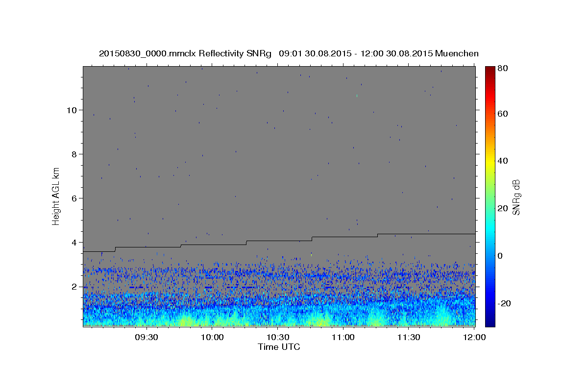Click the colorbar value label 40
The height and width of the screenshot is (392, 588).
[504, 161]
